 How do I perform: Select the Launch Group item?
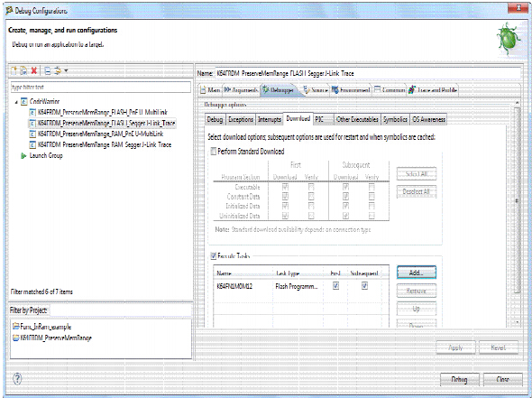point(46,155)
